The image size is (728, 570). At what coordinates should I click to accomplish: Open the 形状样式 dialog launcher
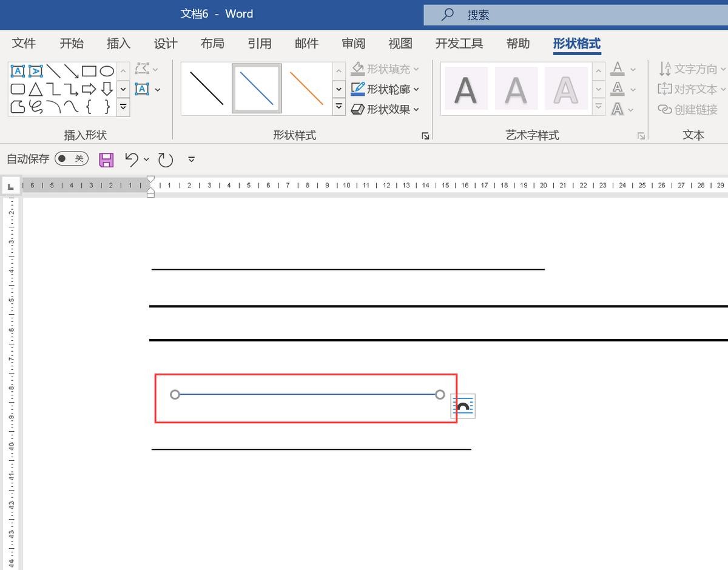click(x=425, y=136)
